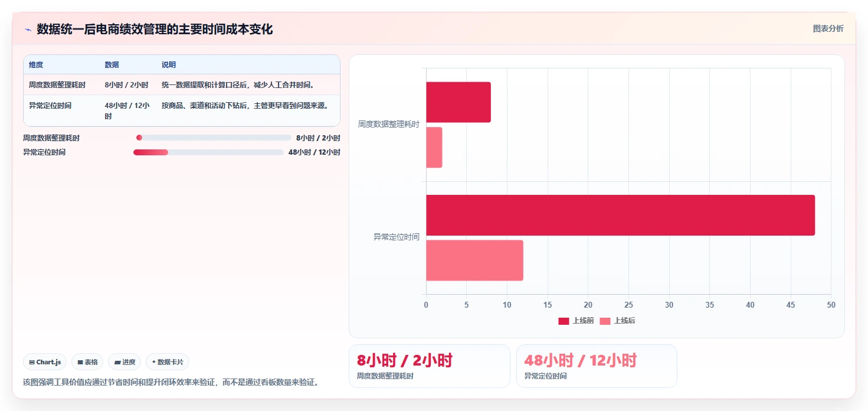Click the 上线前 bar for 异常定位时间
This screenshot has height=411, width=868.
point(620,215)
